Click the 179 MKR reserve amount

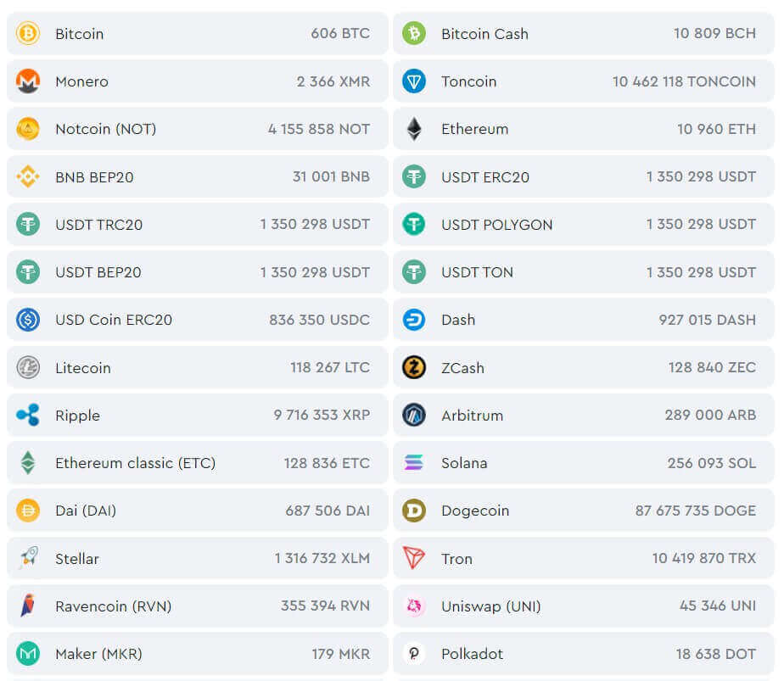(x=341, y=654)
